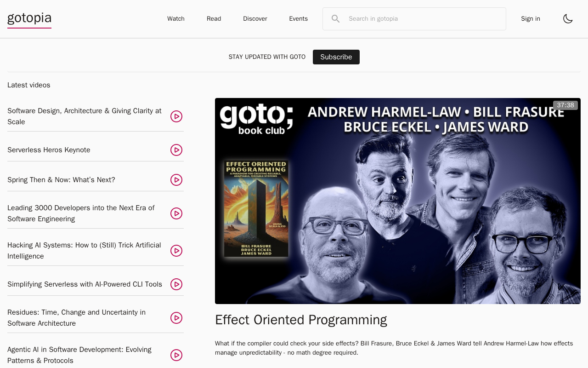Open Spring Then & Now: What's Next? link
The height and width of the screenshot is (368, 588).
[61, 180]
